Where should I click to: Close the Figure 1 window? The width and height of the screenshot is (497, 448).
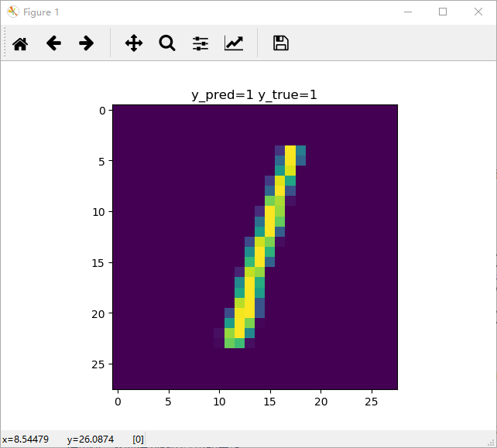478,12
